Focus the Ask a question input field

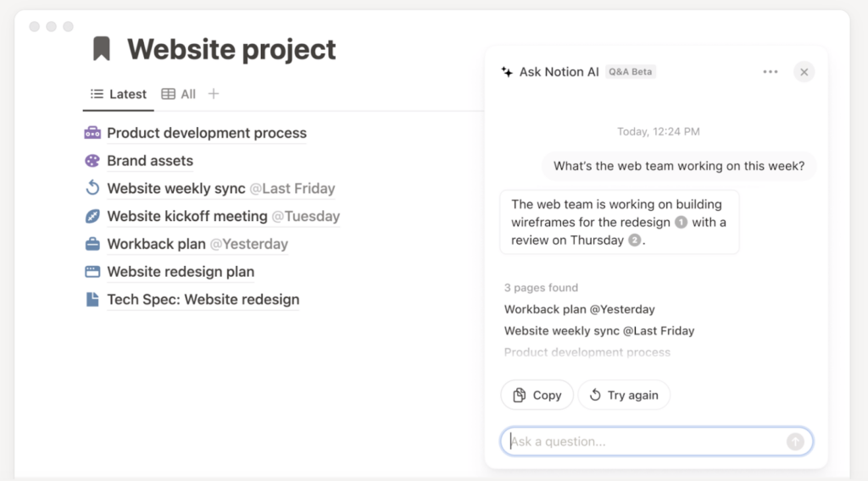pos(657,442)
